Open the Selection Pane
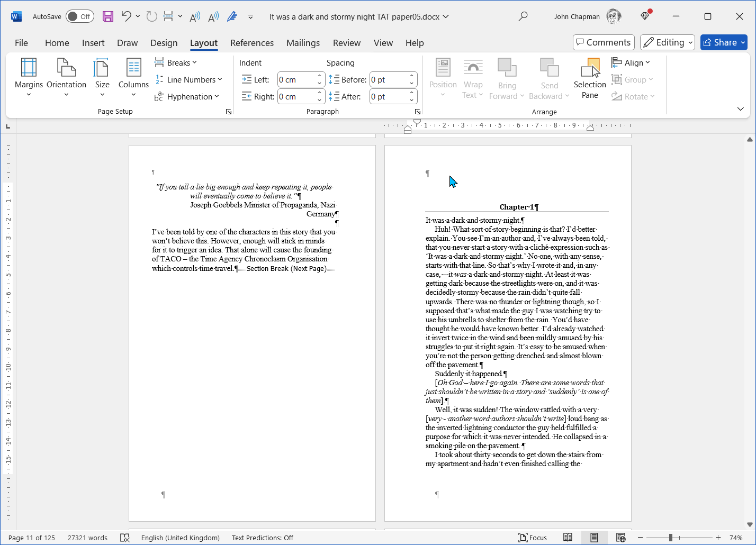This screenshot has width=756, height=545. [x=590, y=78]
